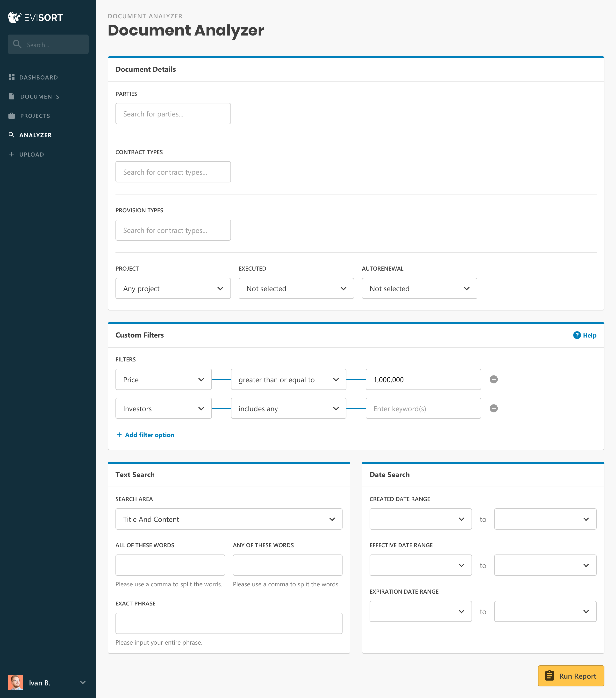
Task: Open the Executed dropdown
Action: pos(296,288)
